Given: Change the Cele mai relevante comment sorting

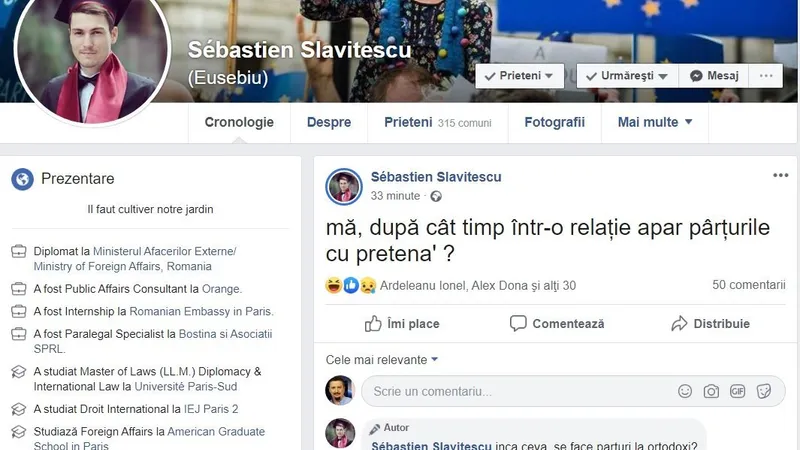Looking at the screenshot, I should [x=382, y=360].
